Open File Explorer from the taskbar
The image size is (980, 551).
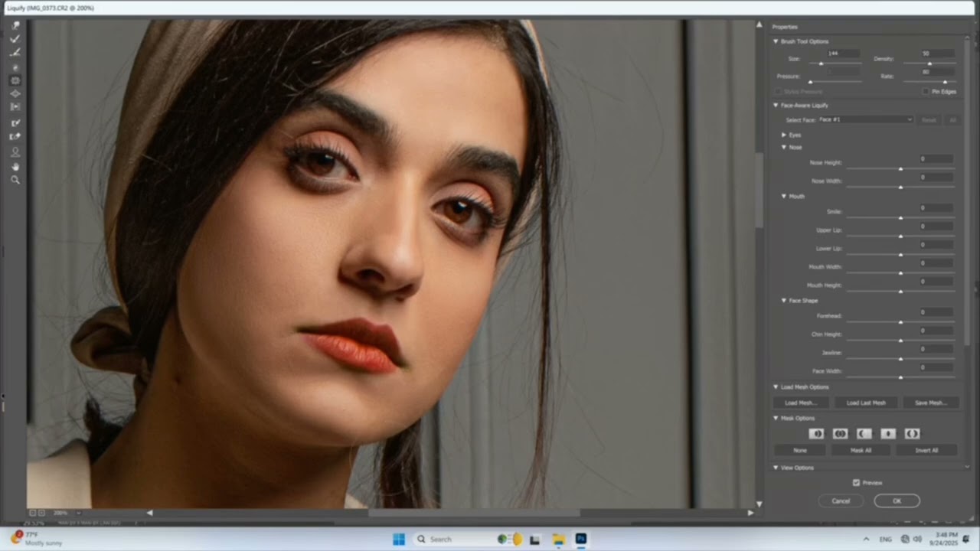[x=559, y=539]
